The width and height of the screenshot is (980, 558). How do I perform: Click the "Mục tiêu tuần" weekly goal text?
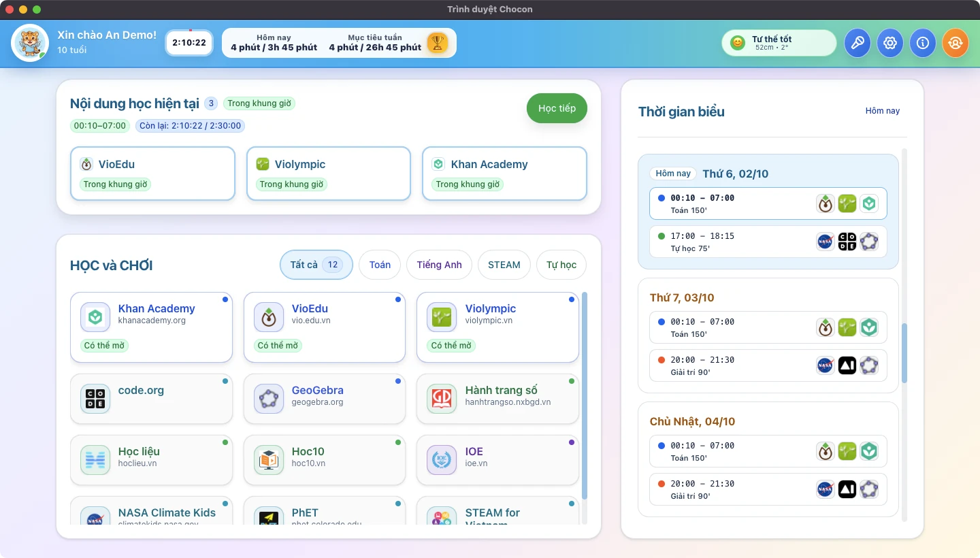tap(375, 37)
